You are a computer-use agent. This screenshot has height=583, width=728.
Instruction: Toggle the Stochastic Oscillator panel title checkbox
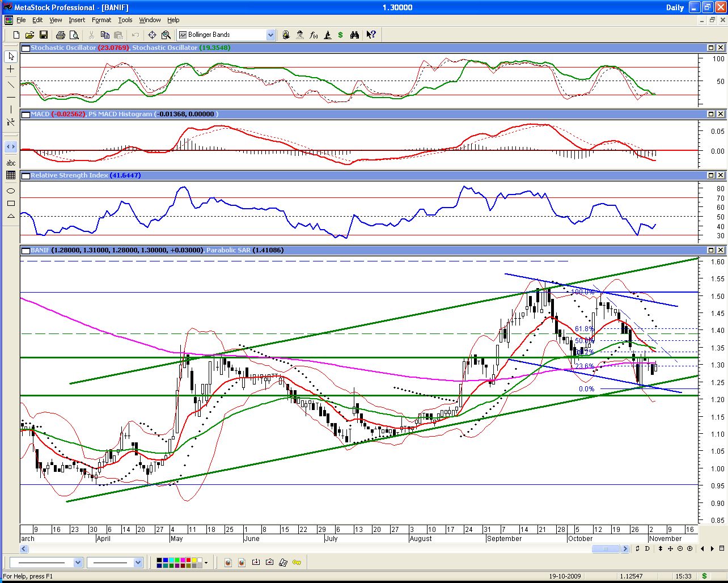[x=26, y=48]
